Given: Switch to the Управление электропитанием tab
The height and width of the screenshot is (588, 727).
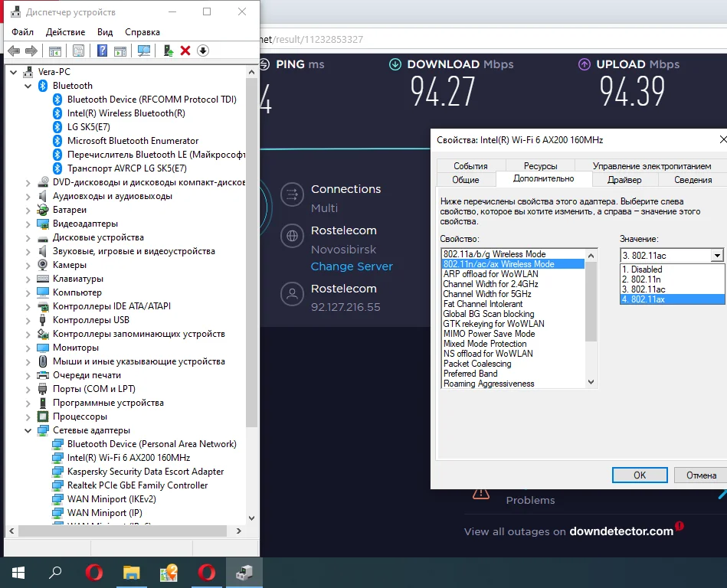Looking at the screenshot, I should point(651,166).
